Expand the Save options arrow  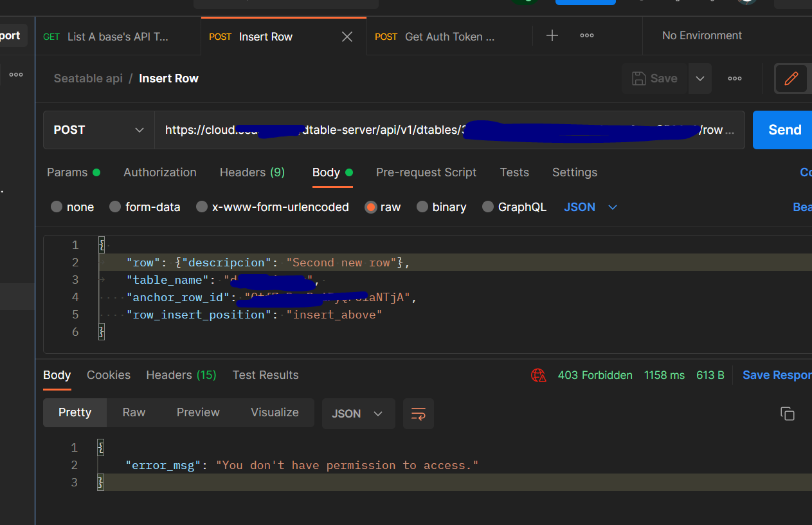pyautogui.click(x=700, y=78)
